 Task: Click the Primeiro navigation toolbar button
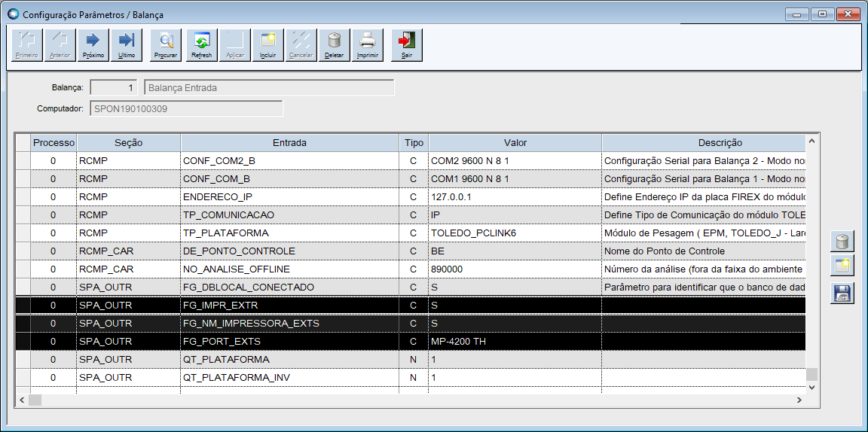pyautogui.click(x=27, y=45)
